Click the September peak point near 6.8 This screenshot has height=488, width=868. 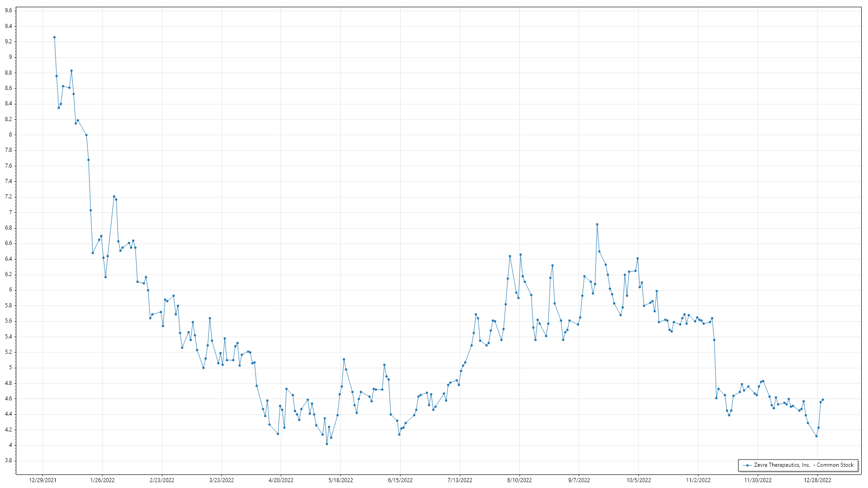click(x=597, y=224)
